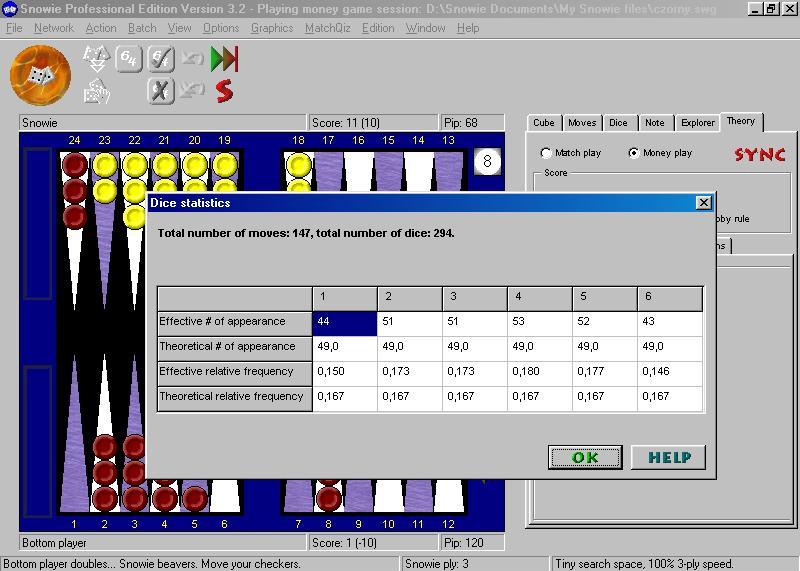
Task: Click the orange dice globe icon
Action: pyautogui.click(x=40, y=75)
